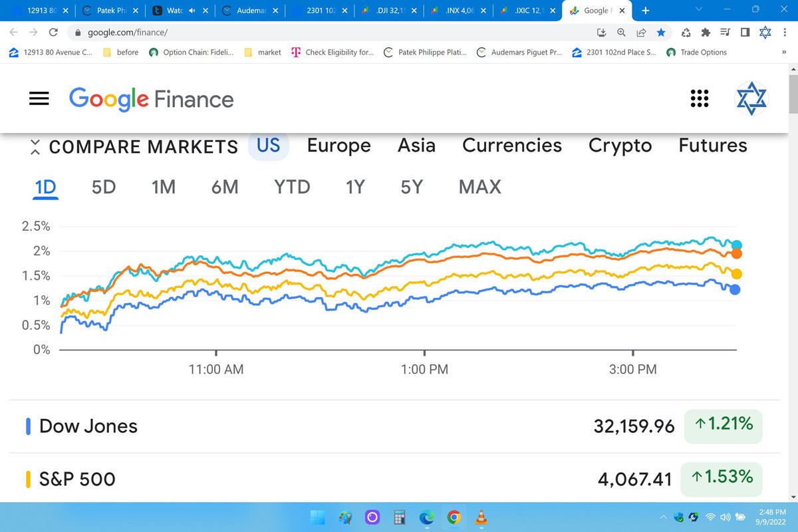Select the MAX chart range
Viewport: 798px width, 532px height.
[x=480, y=188]
